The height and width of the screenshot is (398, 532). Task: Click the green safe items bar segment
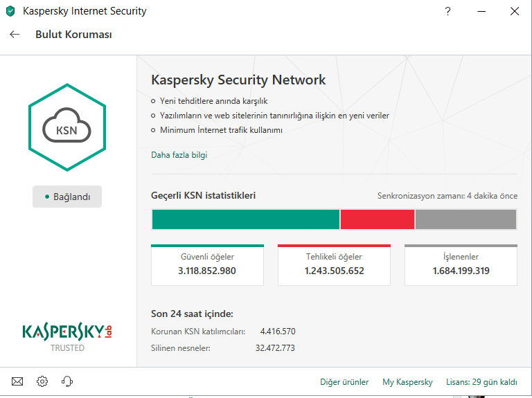point(245,219)
